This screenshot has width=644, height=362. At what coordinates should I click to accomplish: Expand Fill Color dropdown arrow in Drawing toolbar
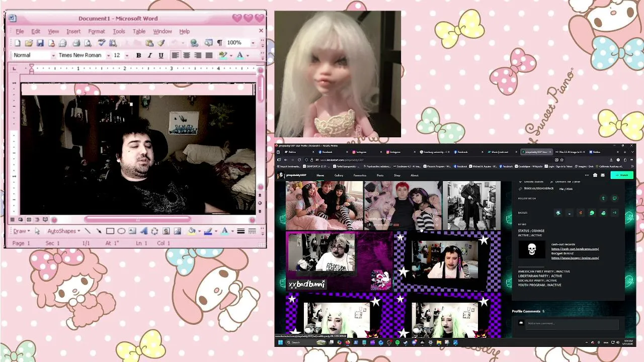click(199, 231)
